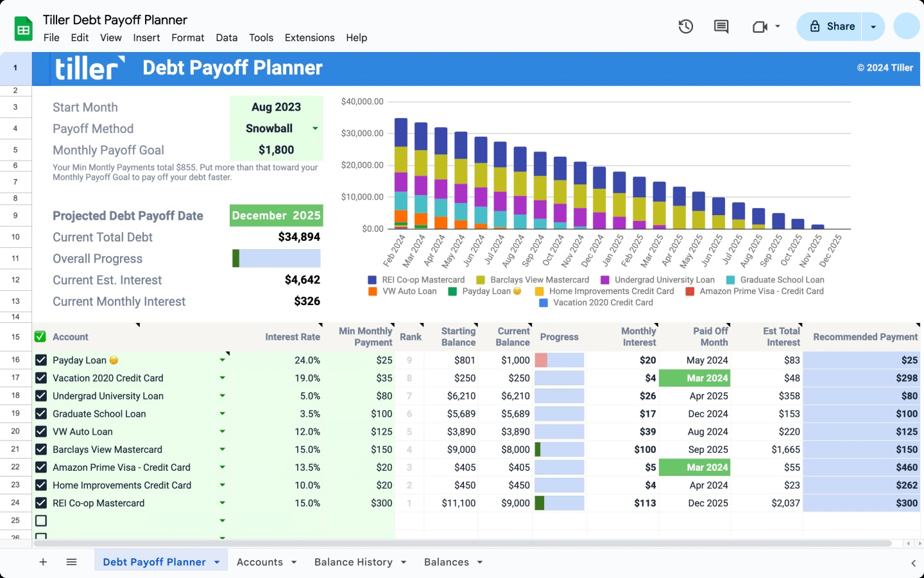The height and width of the screenshot is (578, 924).
Task: Select the Monthly Payoff Goal cell showing $1,800
Action: point(276,150)
